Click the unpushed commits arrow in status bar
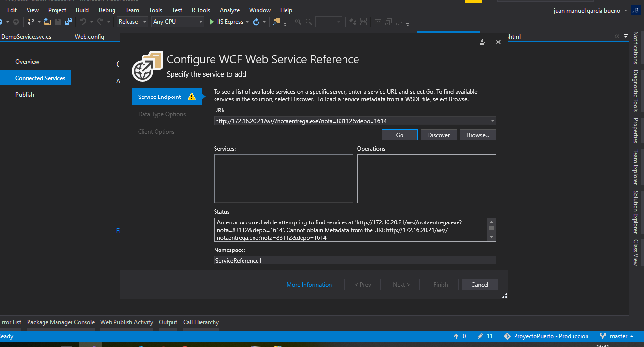 click(x=456, y=336)
